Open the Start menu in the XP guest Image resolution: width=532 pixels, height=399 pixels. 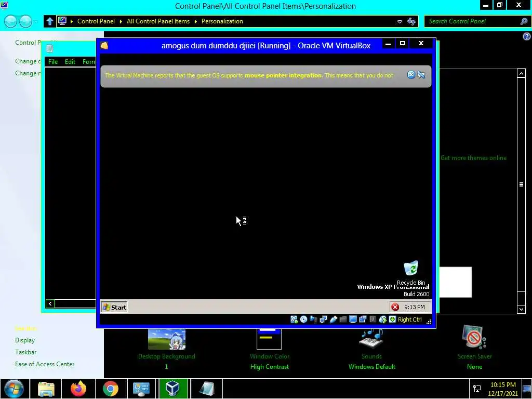coord(114,308)
